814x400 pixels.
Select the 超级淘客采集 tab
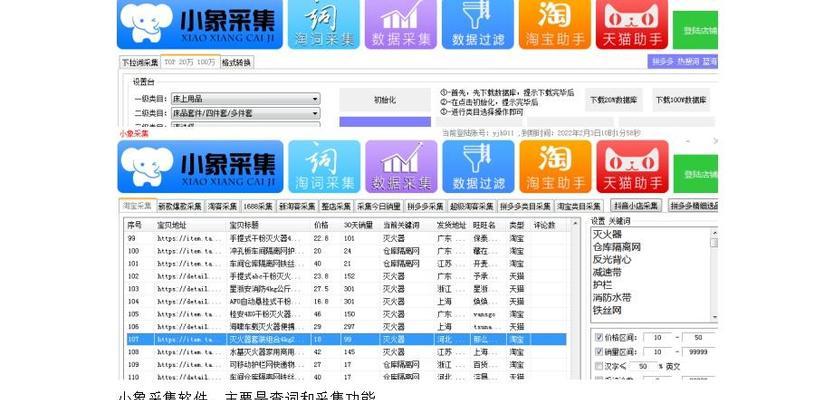click(x=471, y=206)
